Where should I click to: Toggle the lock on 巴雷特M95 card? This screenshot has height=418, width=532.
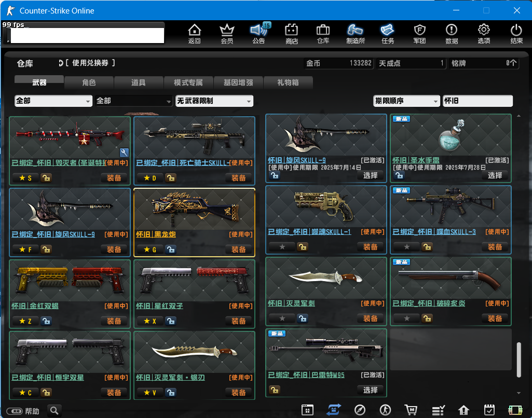click(275, 390)
